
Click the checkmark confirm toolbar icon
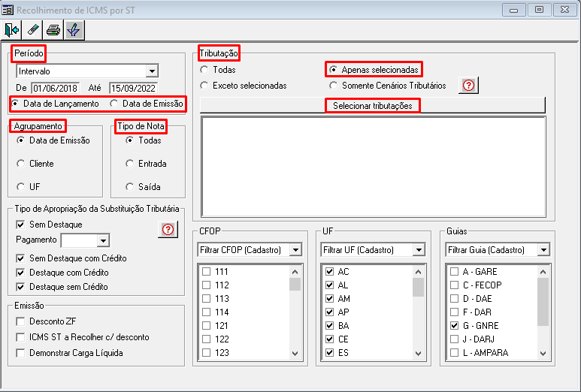(x=74, y=30)
